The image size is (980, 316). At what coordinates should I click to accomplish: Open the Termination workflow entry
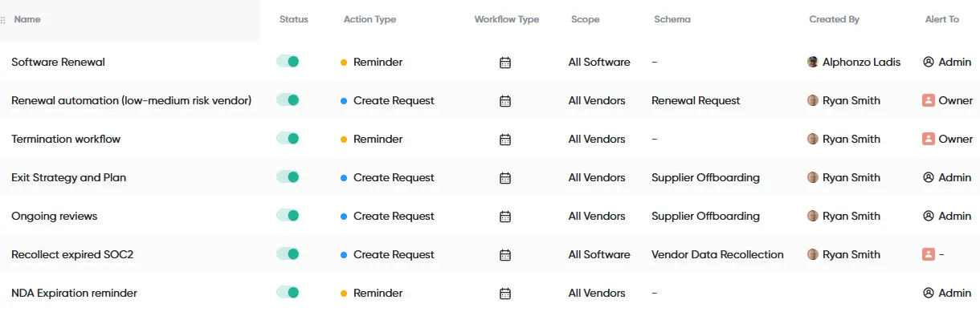[x=66, y=139]
